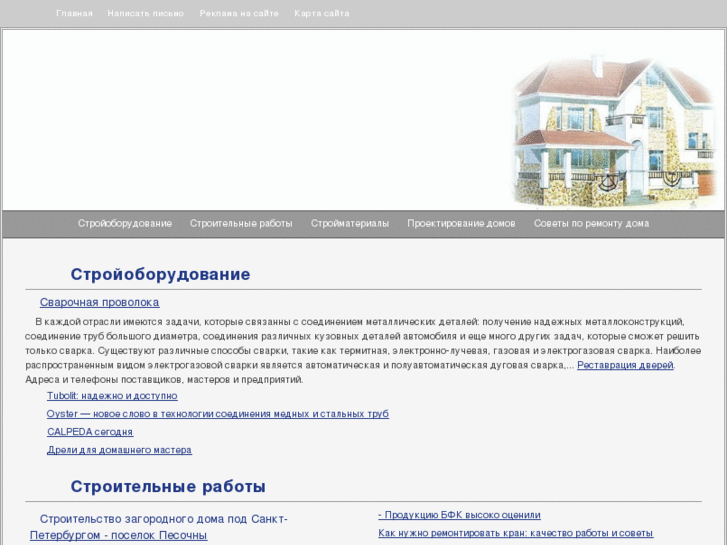
Task: Open Реклама на сайте page
Action: click(x=239, y=13)
